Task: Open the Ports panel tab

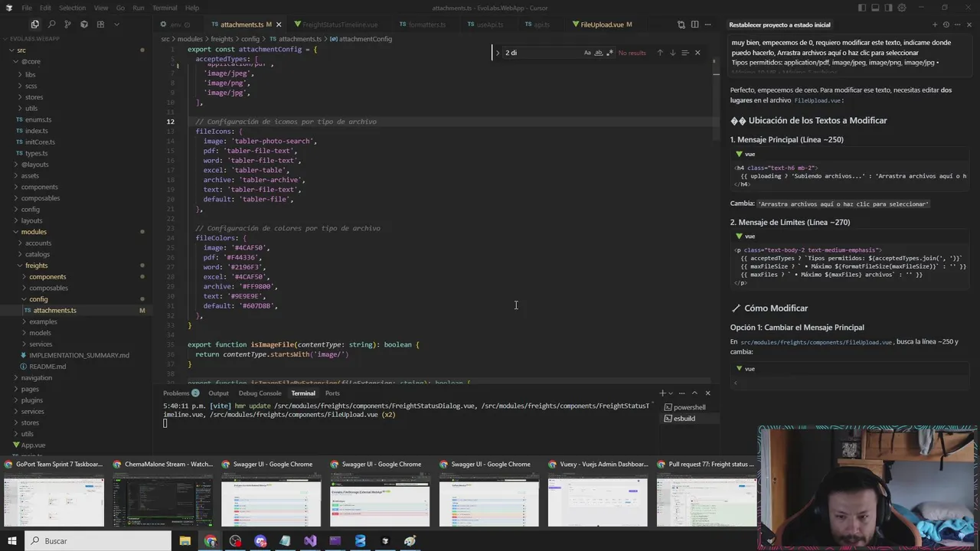Action: [x=332, y=393]
